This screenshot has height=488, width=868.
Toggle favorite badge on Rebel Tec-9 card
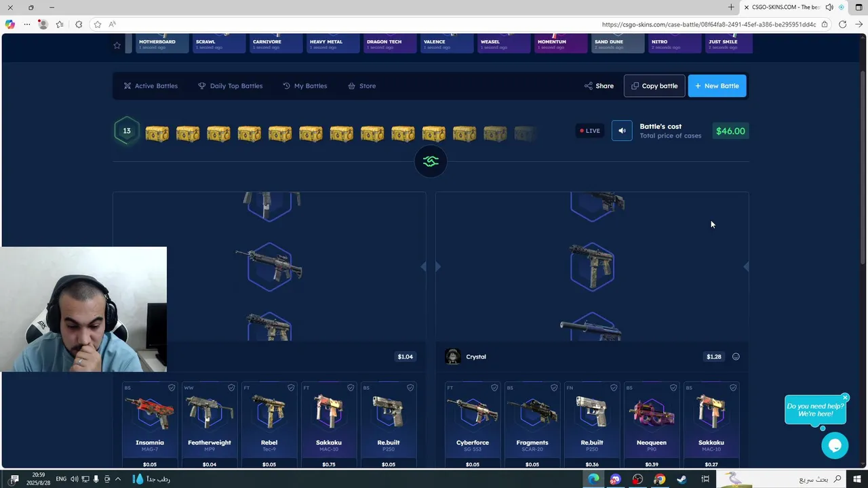(x=291, y=388)
